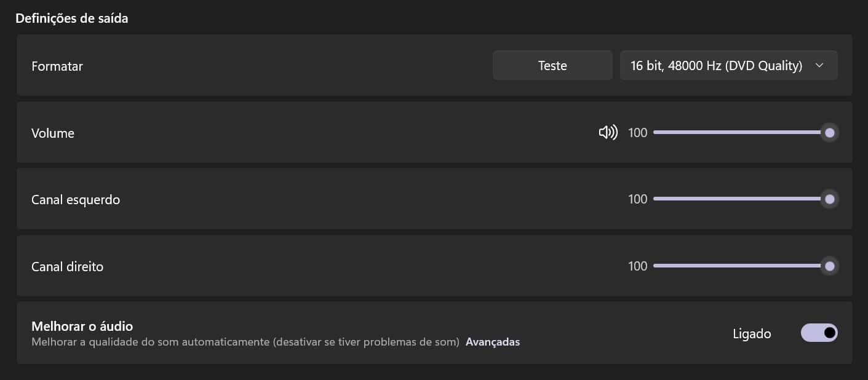Click the Canal esquerdo slider thumb
Viewport: 868px width, 380px height.
pos(829,199)
